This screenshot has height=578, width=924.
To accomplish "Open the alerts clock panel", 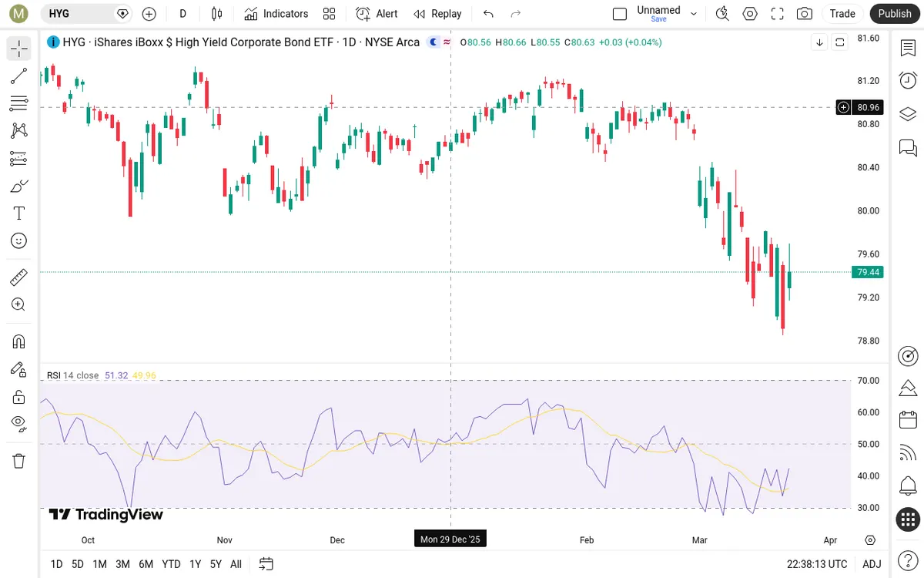I will 908,80.
